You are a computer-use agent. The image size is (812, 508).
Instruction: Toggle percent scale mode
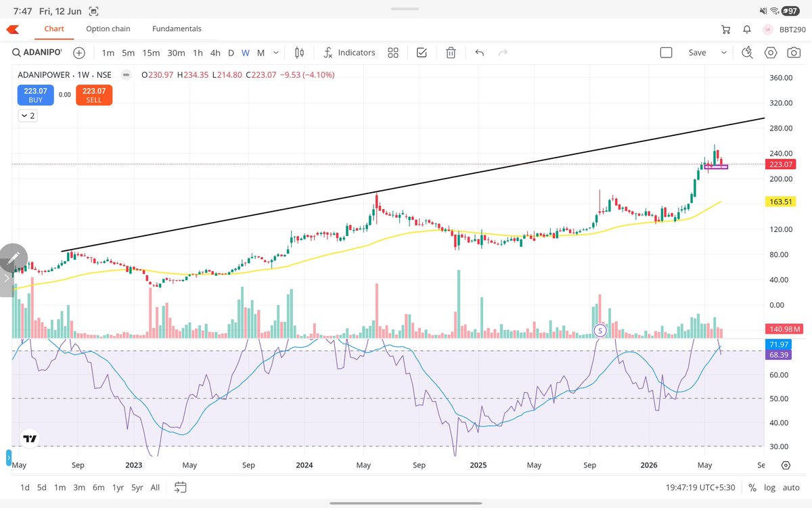point(752,488)
